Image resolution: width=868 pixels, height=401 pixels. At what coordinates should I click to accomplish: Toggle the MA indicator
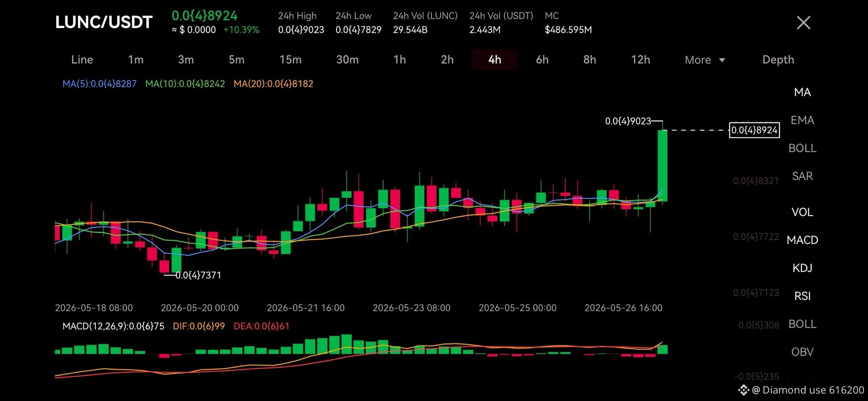(x=802, y=92)
